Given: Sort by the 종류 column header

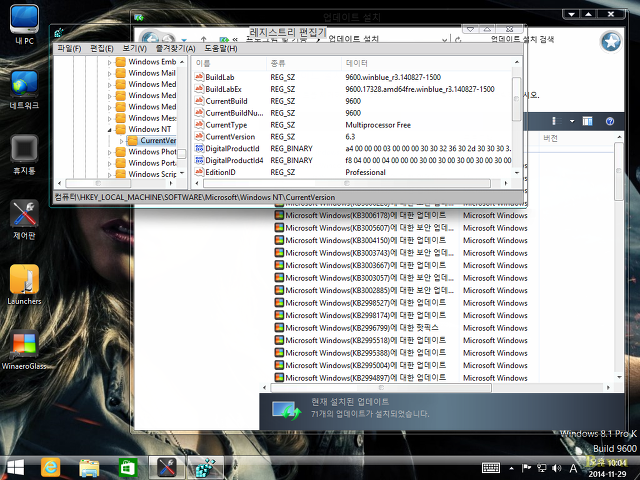Looking at the screenshot, I should [304, 63].
